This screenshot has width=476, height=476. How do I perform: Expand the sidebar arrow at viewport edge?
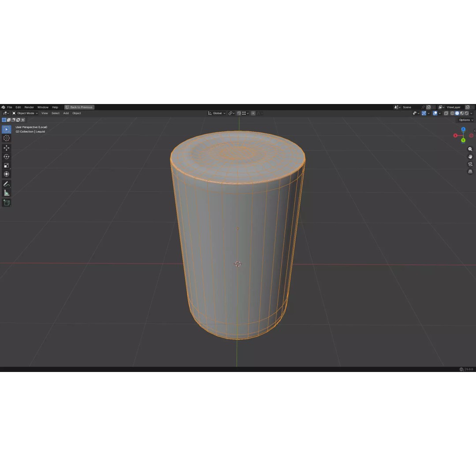coord(475,130)
